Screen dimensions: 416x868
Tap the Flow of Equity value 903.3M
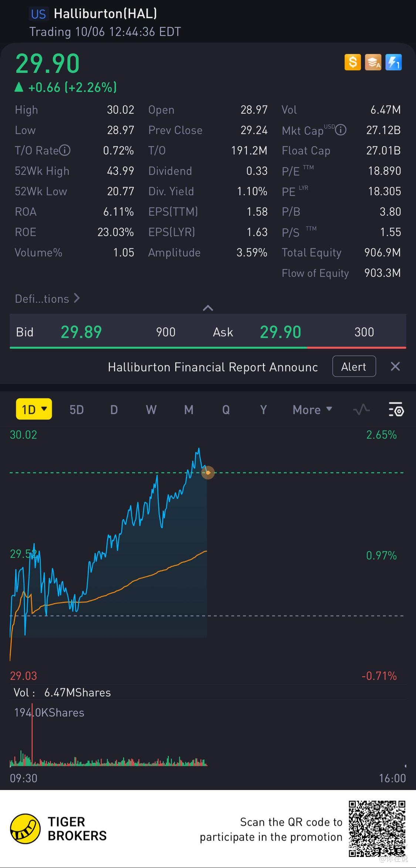pyautogui.click(x=383, y=273)
